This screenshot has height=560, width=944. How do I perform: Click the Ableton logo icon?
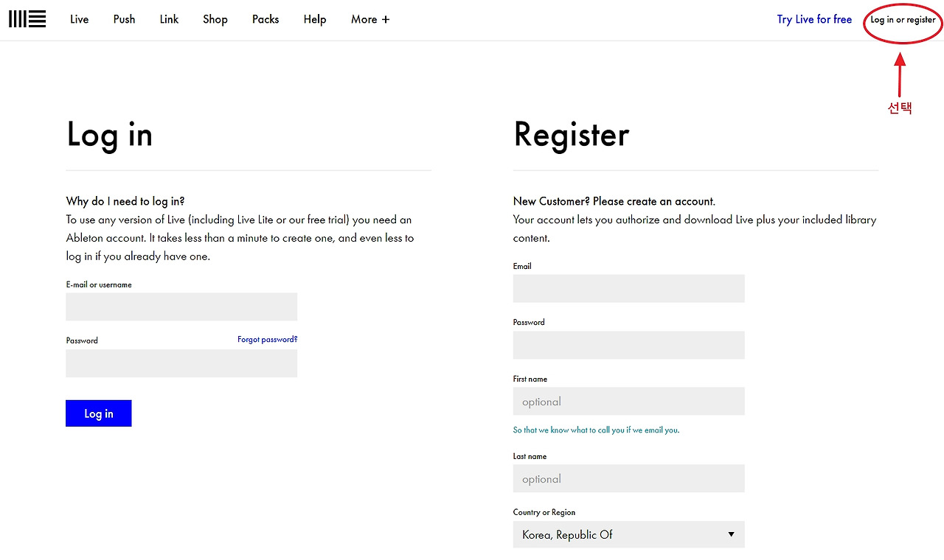[27, 19]
